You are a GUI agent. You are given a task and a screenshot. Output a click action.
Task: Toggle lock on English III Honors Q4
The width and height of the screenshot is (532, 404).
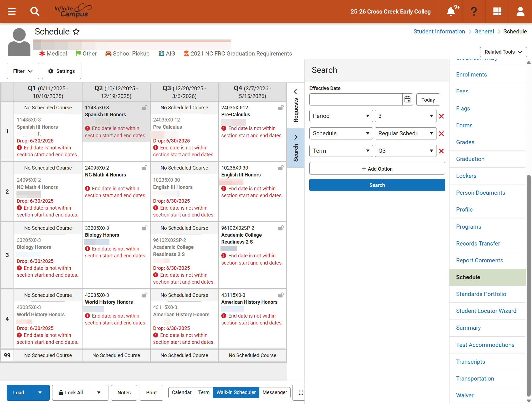tap(281, 168)
